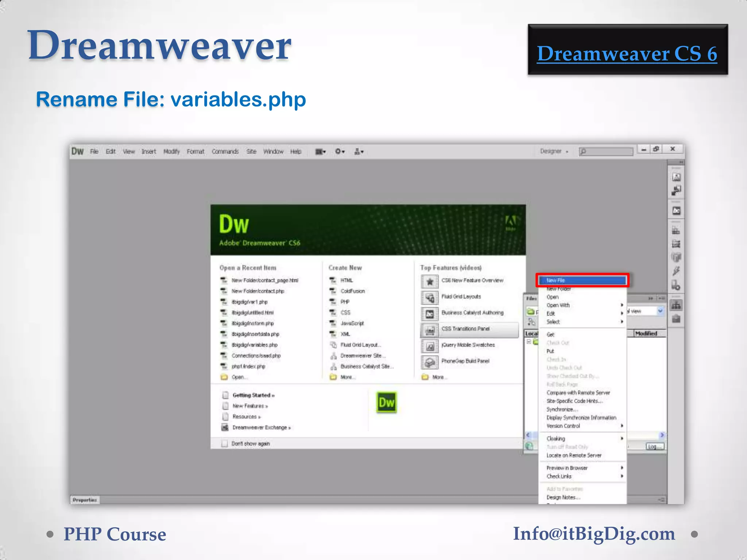Click the Dreamweaver Exchange icon
The width and height of the screenshot is (747, 560).
tap(225, 427)
